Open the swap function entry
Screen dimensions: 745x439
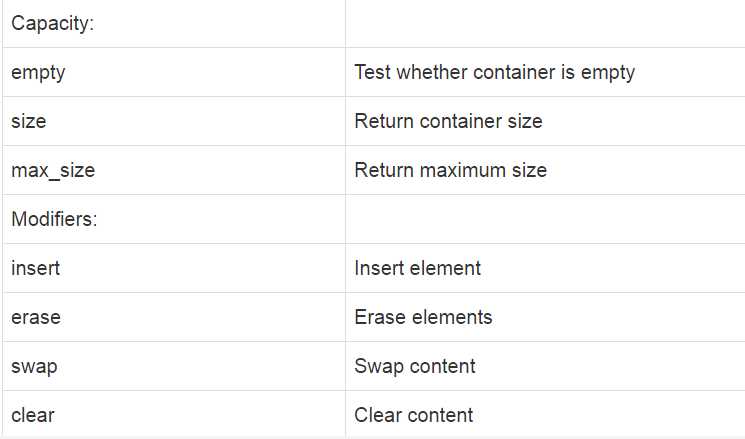pos(34,367)
